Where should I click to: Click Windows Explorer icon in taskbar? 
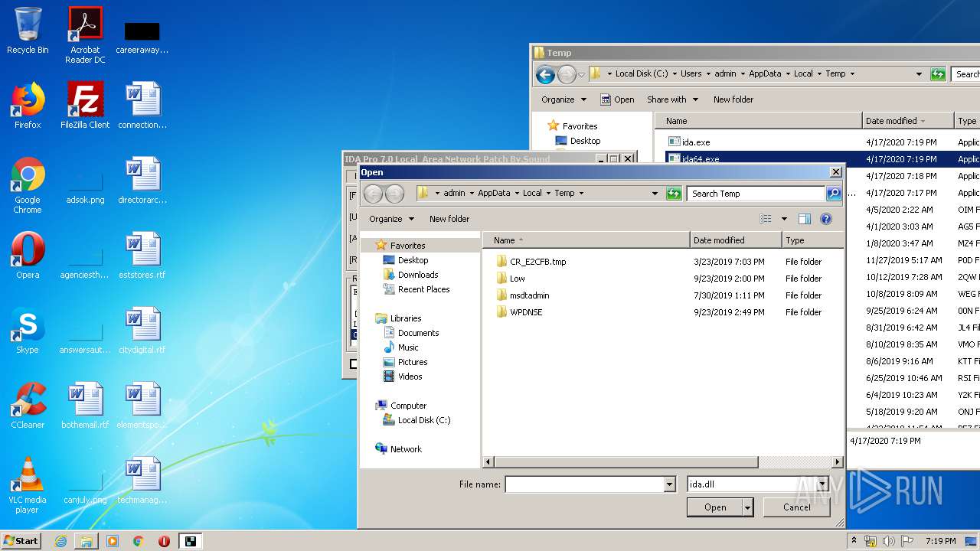[x=87, y=541]
